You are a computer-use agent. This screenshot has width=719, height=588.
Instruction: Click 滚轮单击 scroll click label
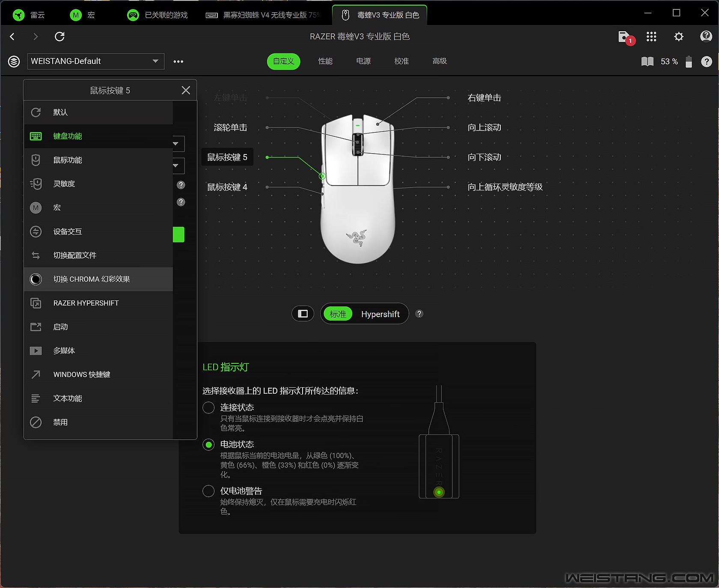click(x=230, y=128)
